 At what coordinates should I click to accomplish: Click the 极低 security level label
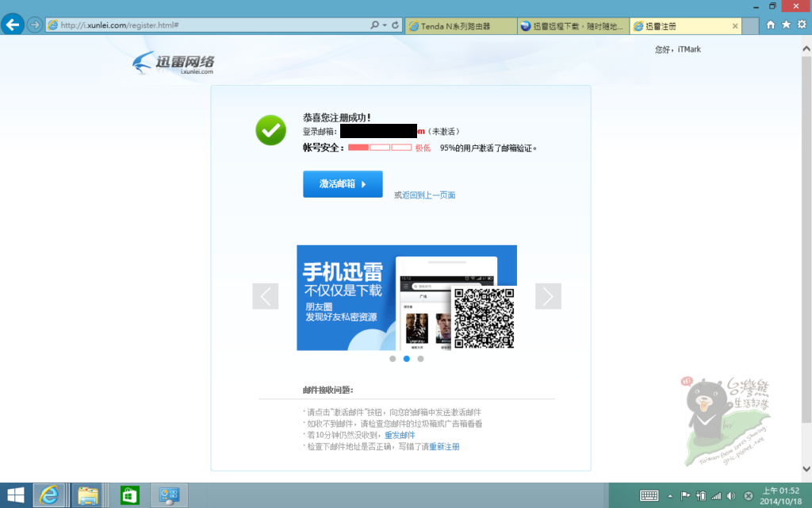point(423,148)
